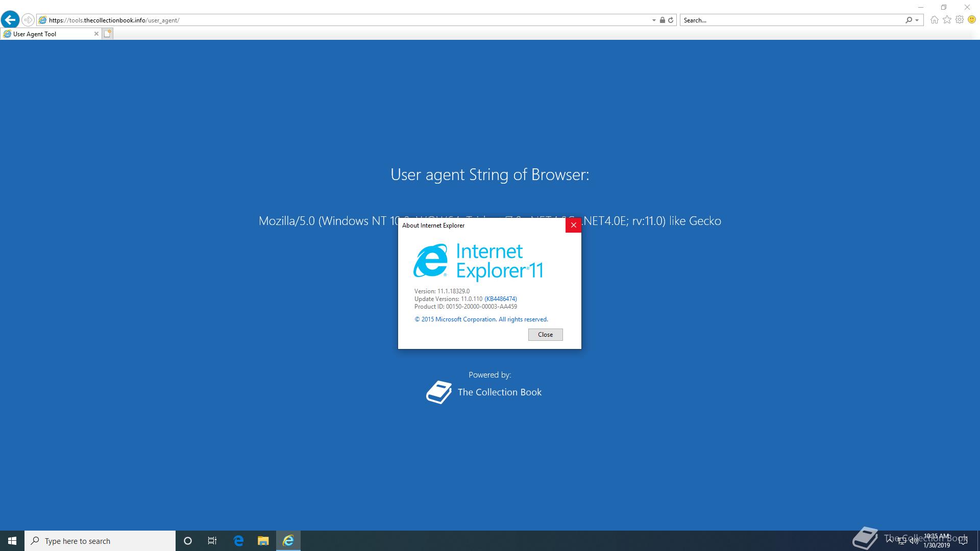The width and height of the screenshot is (980, 551).
Task: Open the KB4486474 update link
Action: 500,299
